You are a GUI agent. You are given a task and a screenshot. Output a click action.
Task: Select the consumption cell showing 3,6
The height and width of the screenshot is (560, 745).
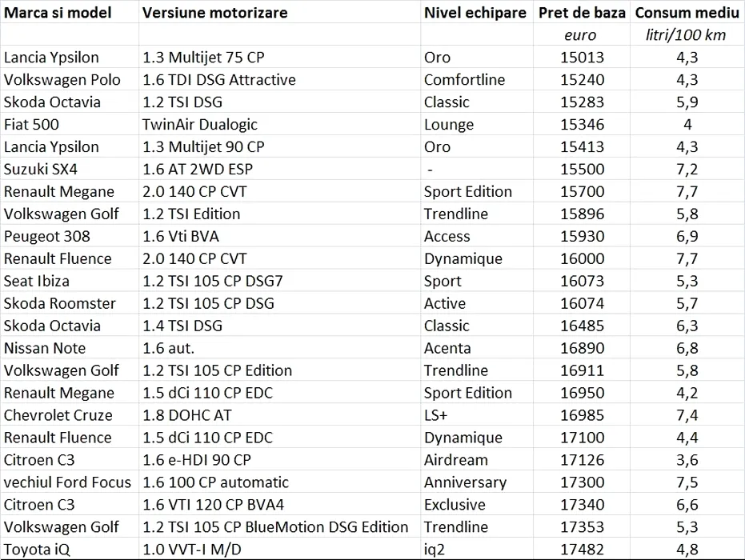pyautogui.click(x=687, y=460)
